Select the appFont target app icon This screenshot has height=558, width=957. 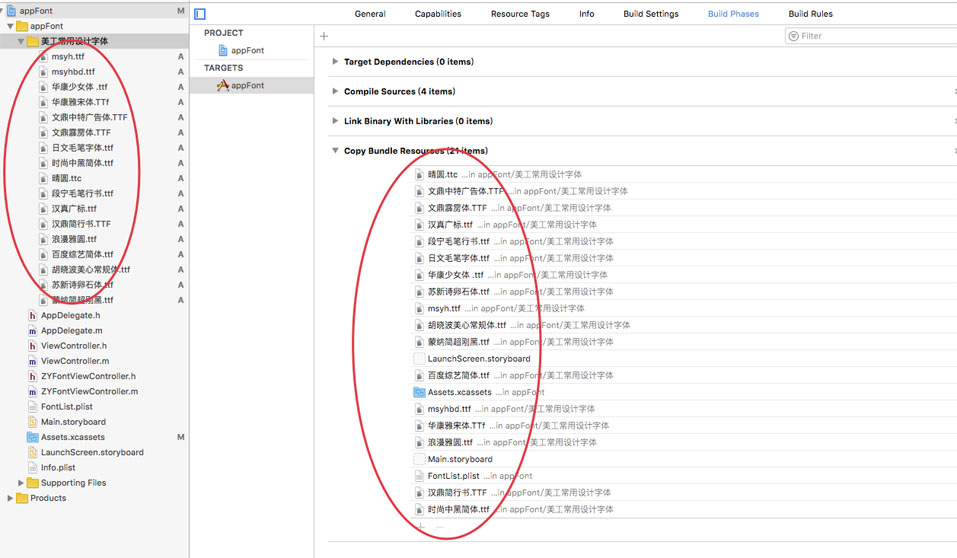click(223, 86)
